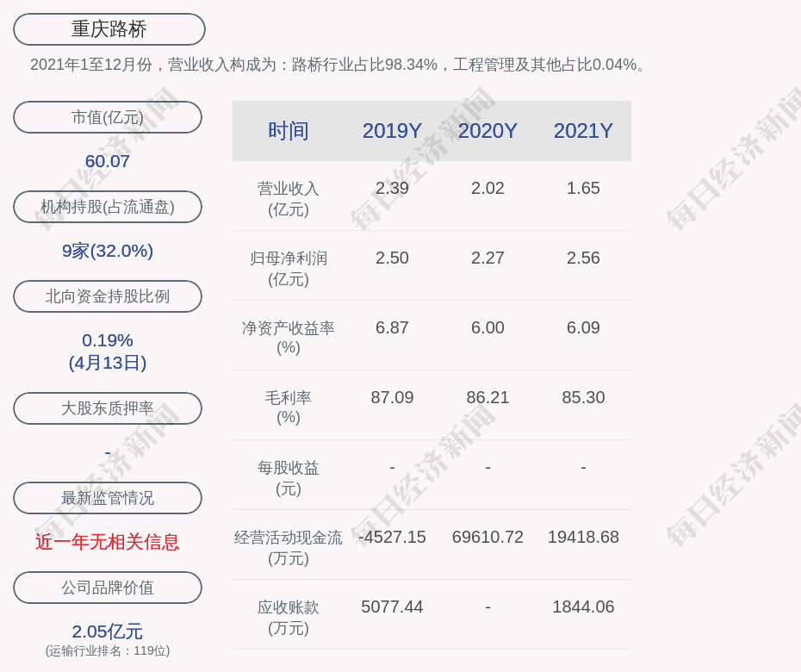Select the 2020Y net profit value 2.27
This screenshot has width=801, height=672.
(487, 258)
